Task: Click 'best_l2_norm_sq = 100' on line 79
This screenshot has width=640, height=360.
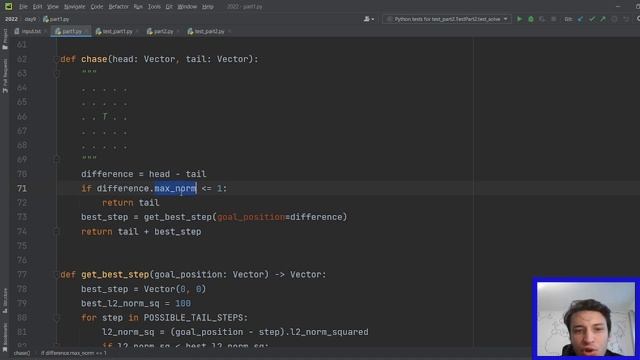Action: tap(136, 303)
